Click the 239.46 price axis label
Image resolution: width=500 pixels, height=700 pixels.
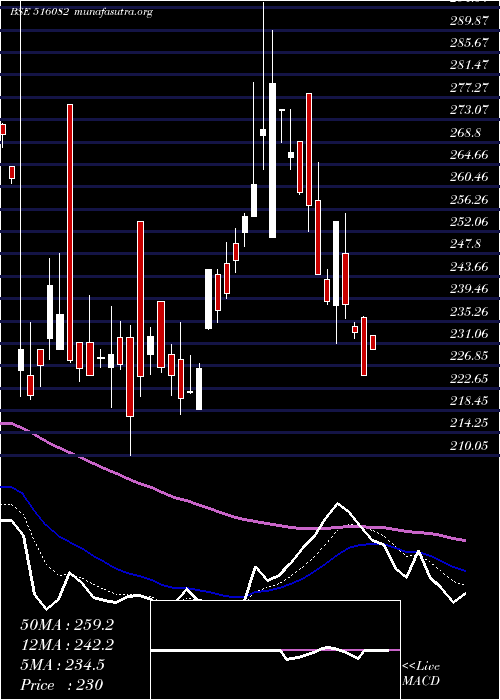click(x=468, y=289)
